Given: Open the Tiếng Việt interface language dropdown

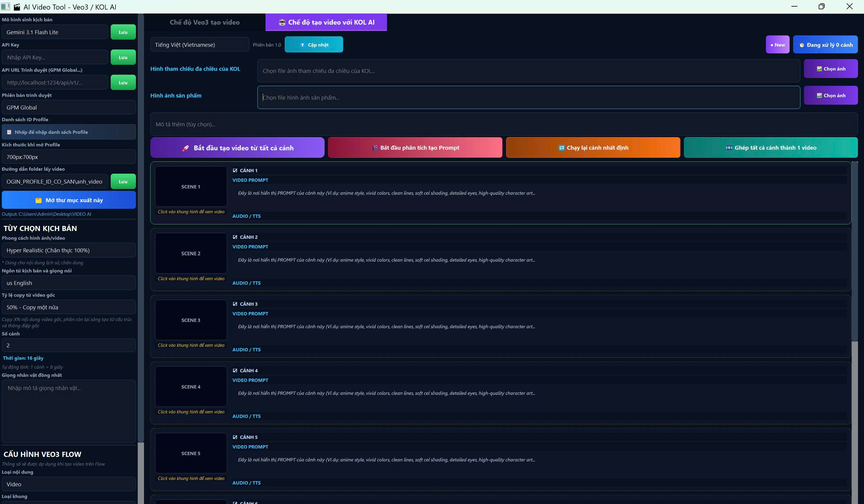Looking at the screenshot, I should (199, 45).
